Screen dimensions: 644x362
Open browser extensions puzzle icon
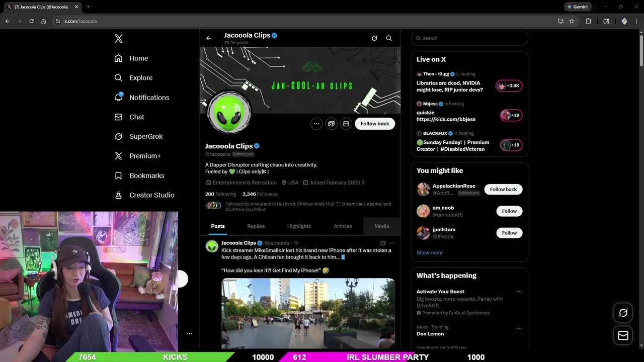pos(588,21)
